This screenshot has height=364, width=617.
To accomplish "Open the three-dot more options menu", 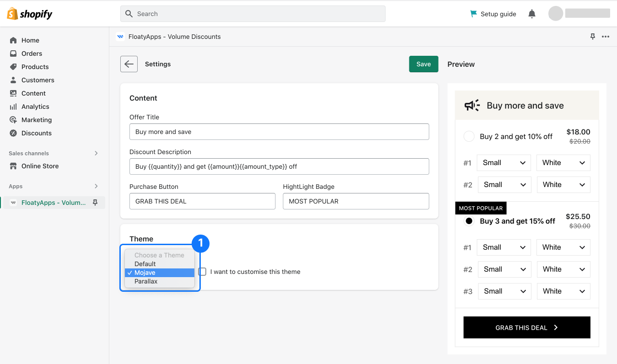I will coord(606,37).
